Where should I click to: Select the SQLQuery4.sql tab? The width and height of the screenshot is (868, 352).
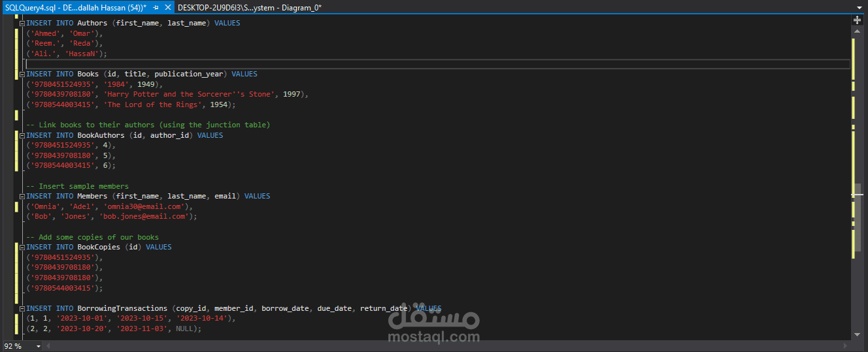tap(76, 7)
